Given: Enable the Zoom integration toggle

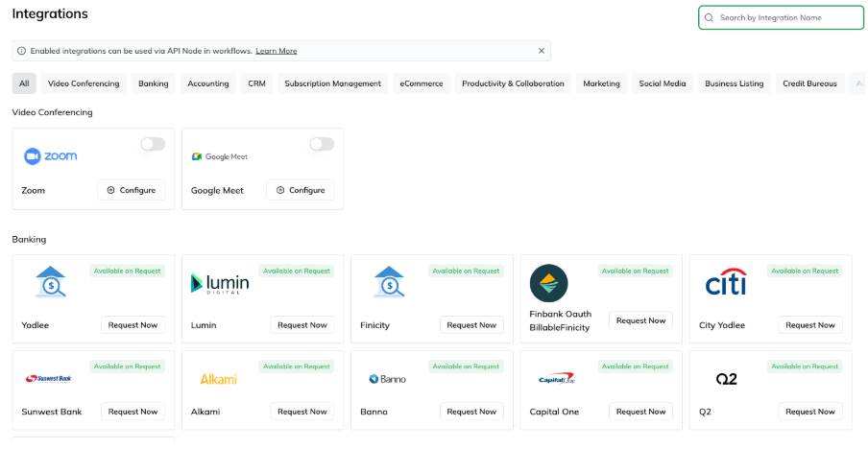Looking at the screenshot, I should 153,144.
